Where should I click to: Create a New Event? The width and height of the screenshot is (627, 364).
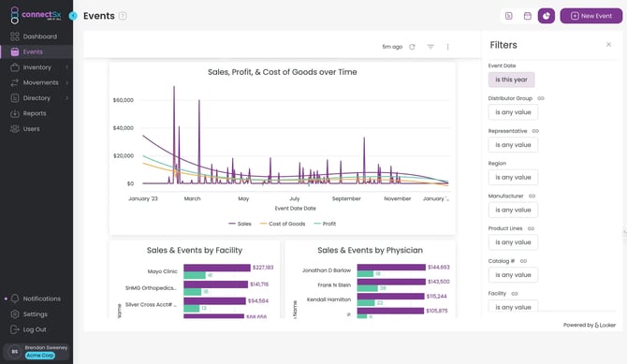pyautogui.click(x=591, y=16)
